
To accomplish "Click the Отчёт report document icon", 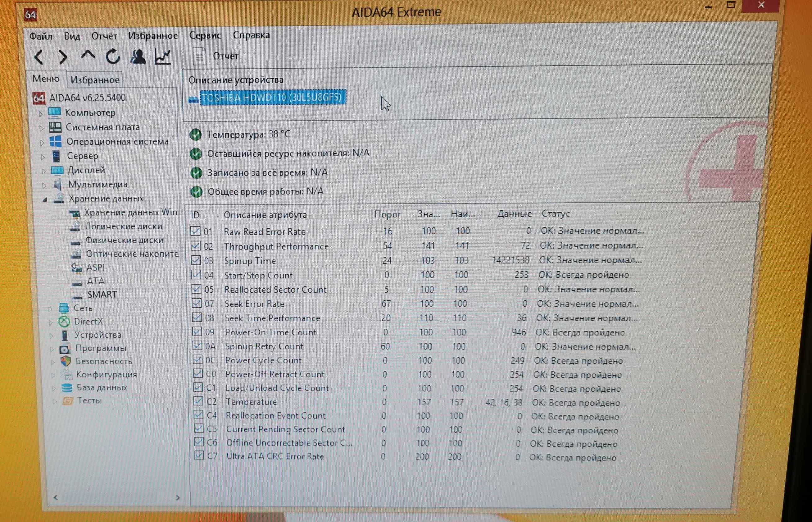I will 199,56.
